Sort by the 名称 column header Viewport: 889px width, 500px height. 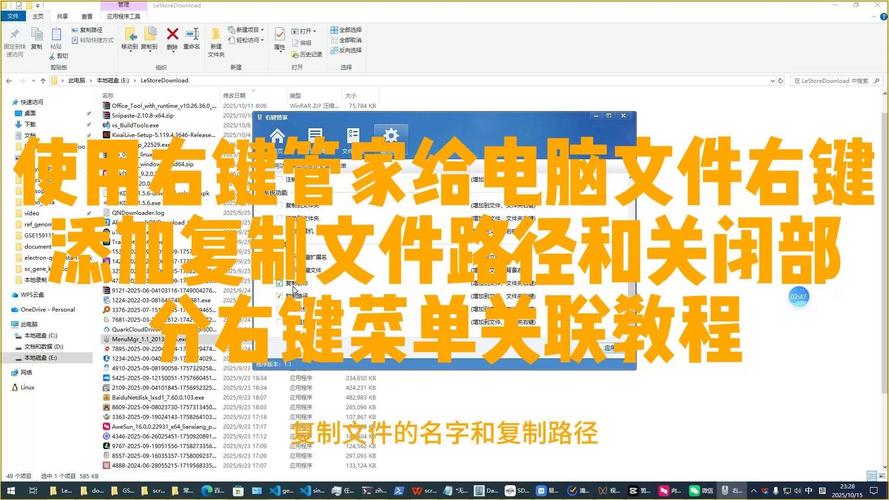point(108,96)
